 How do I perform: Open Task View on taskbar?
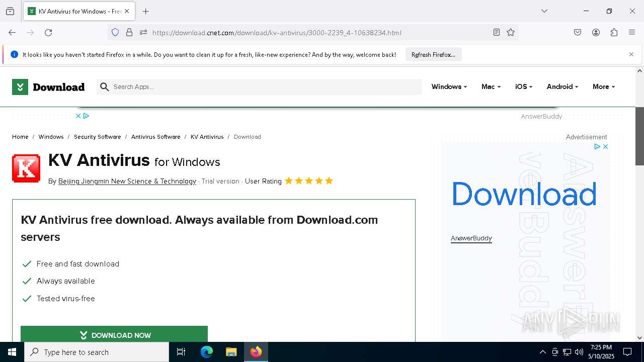pos(181,352)
